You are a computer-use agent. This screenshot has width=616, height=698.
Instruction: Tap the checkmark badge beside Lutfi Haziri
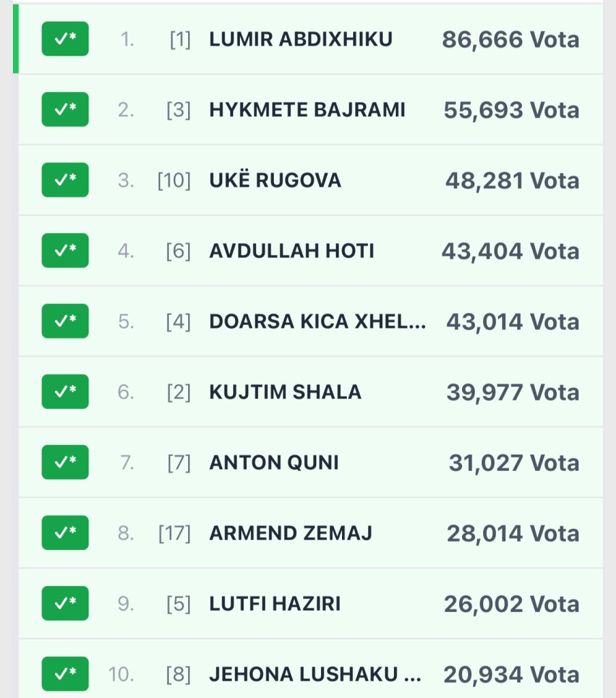pos(65,603)
